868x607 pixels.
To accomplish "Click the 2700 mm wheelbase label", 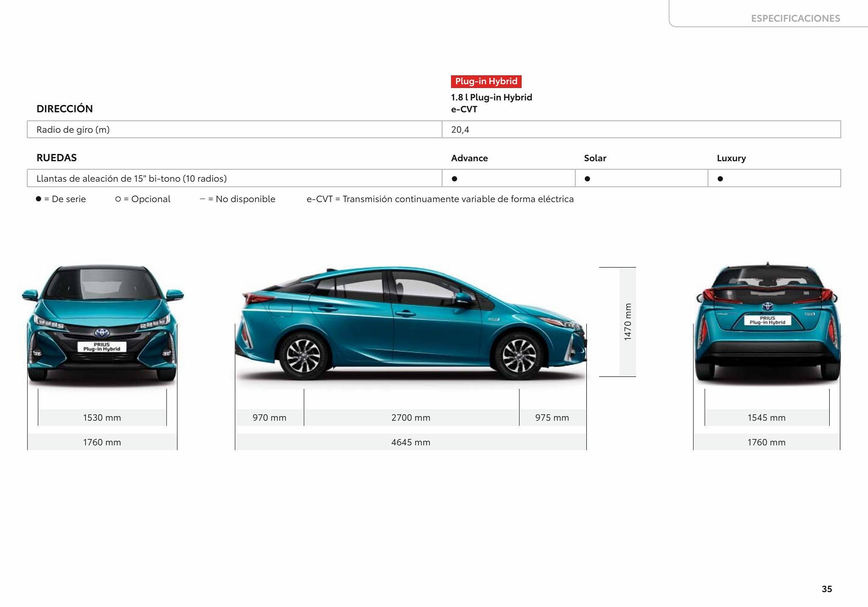I will coord(410,418).
